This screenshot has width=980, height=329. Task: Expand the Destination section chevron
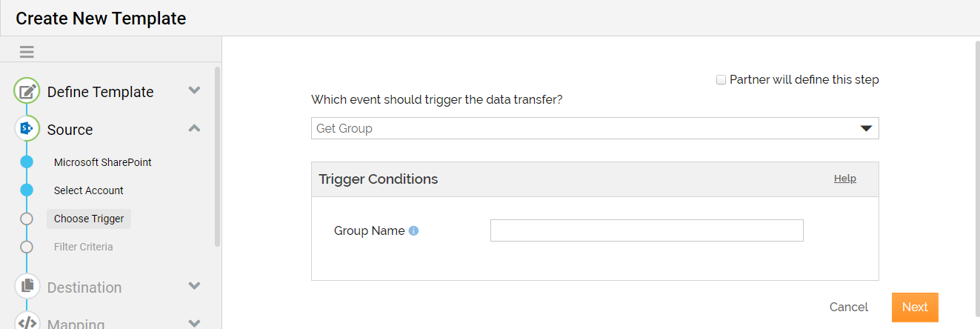point(194,285)
